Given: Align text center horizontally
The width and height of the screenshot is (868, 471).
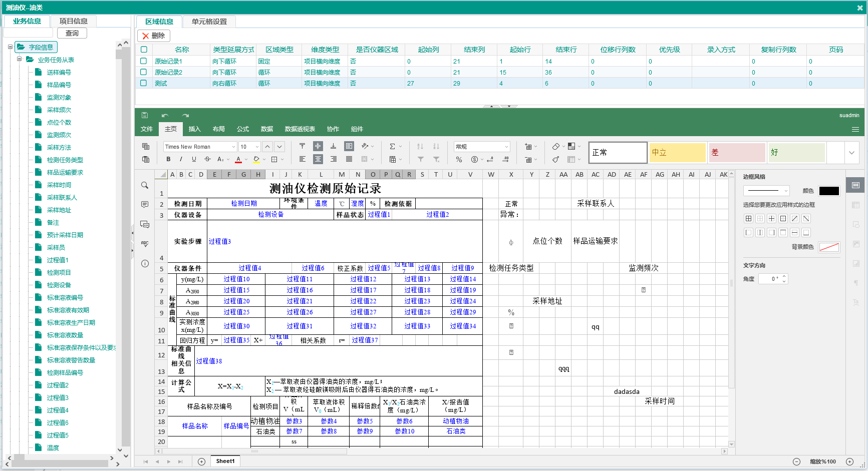Looking at the screenshot, I should pos(318,159).
